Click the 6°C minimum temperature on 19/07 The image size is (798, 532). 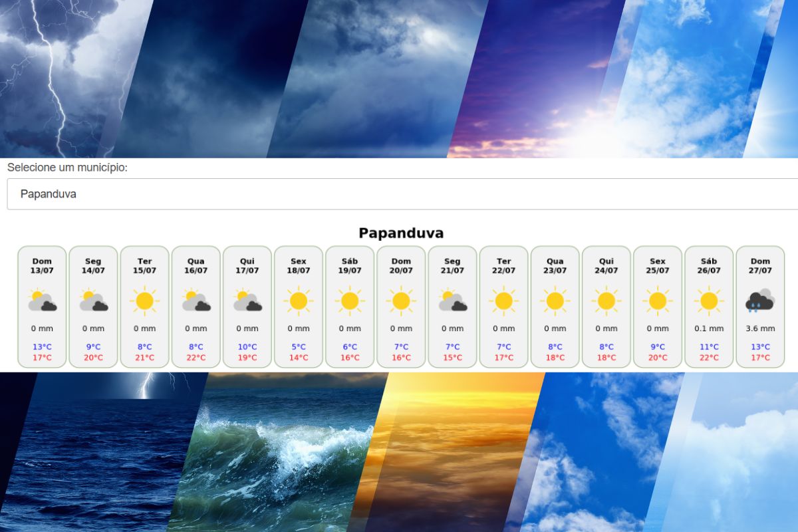(350, 347)
